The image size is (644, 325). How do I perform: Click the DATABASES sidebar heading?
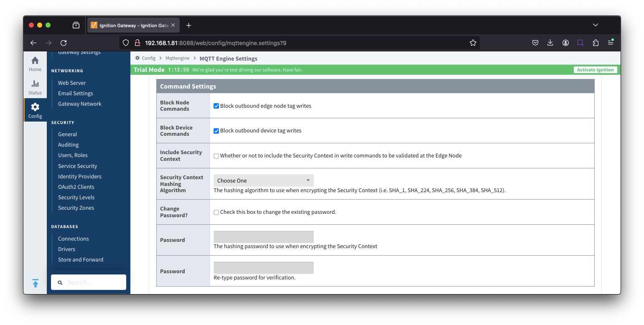pos(65,226)
